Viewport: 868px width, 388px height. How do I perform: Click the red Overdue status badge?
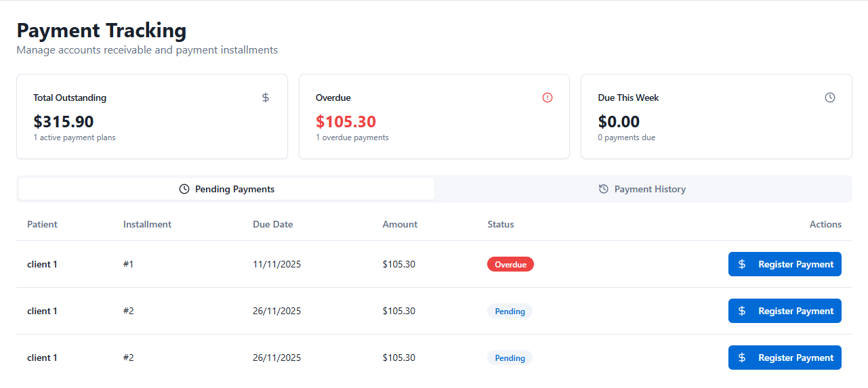pos(510,264)
